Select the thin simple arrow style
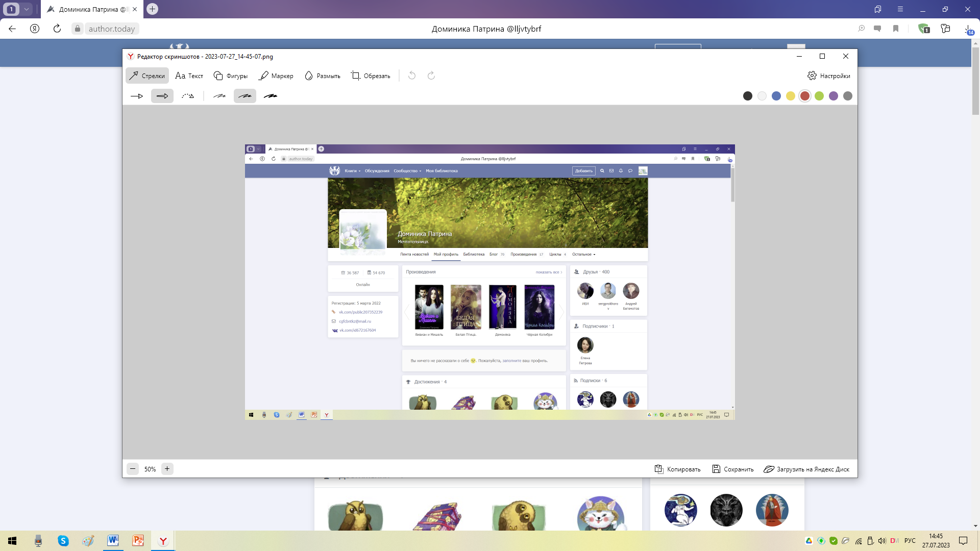The width and height of the screenshot is (980, 551). [x=137, y=96]
